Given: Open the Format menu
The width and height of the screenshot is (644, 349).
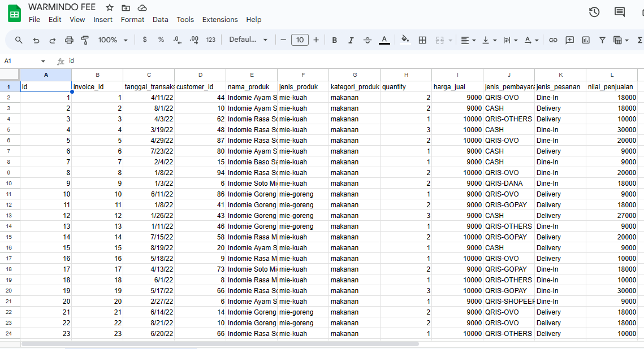Looking at the screenshot, I should coord(132,19).
